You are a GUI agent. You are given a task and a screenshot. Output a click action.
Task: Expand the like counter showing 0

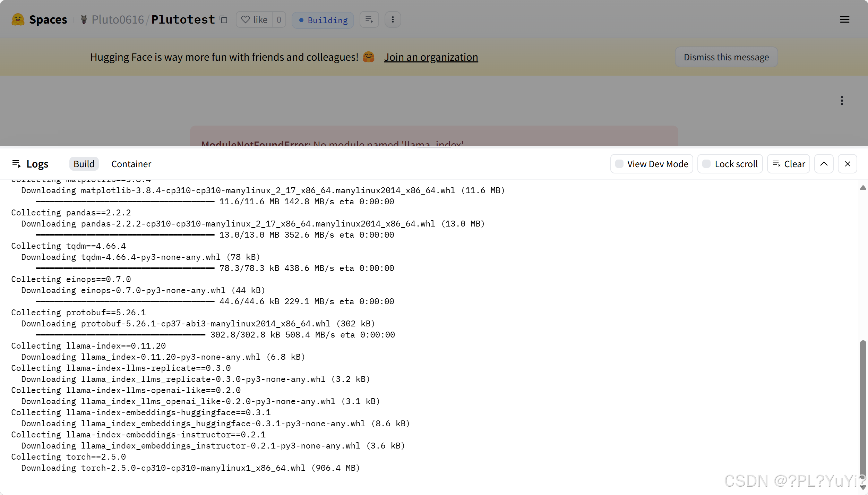pyautogui.click(x=279, y=19)
